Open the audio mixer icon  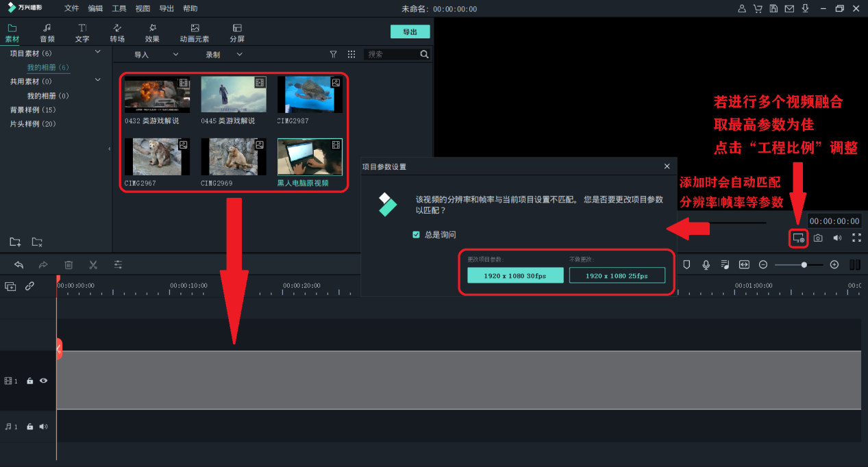(725, 264)
